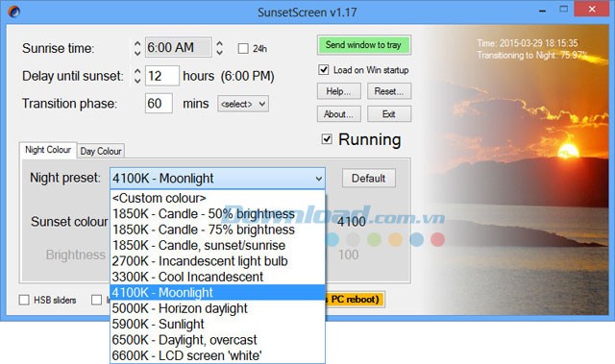Select 1850K Candle 75% brightness preset
The height and width of the screenshot is (364, 615).
tap(218, 230)
